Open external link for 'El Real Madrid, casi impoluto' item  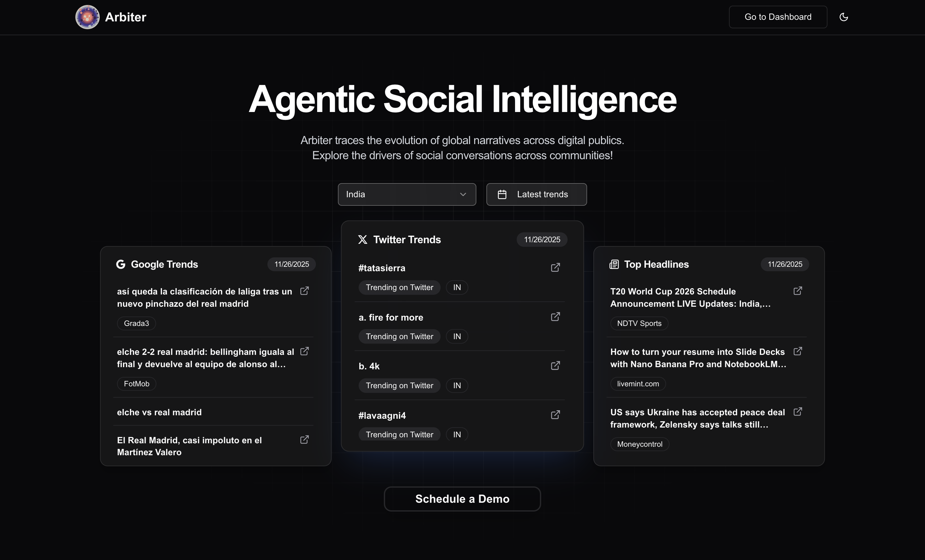click(305, 440)
